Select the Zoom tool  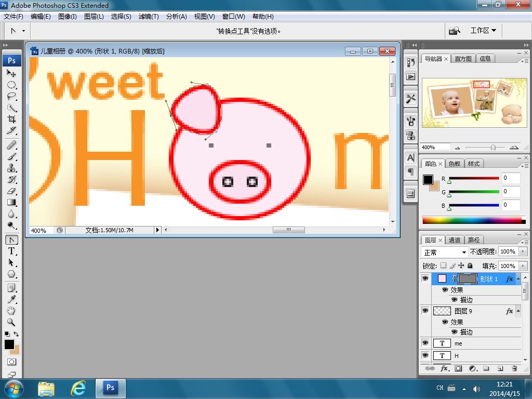click(x=11, y=322)
